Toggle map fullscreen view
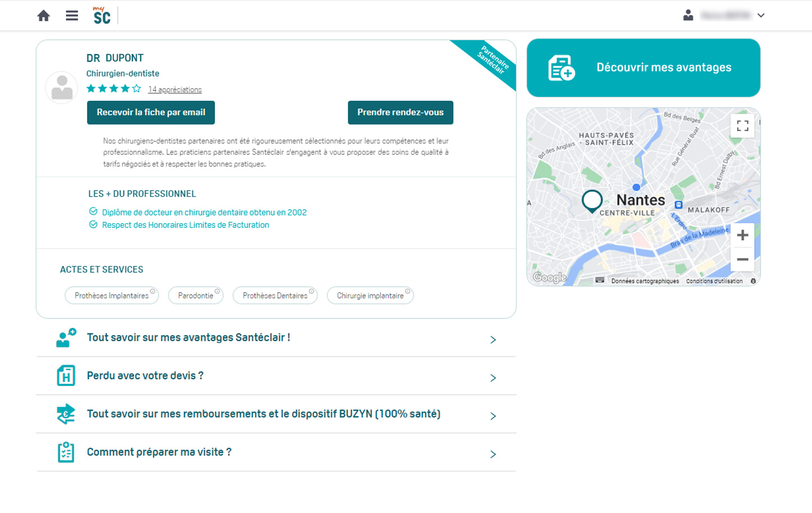The width and height of the screenshot is (812, 513). [x=742, y=126]
